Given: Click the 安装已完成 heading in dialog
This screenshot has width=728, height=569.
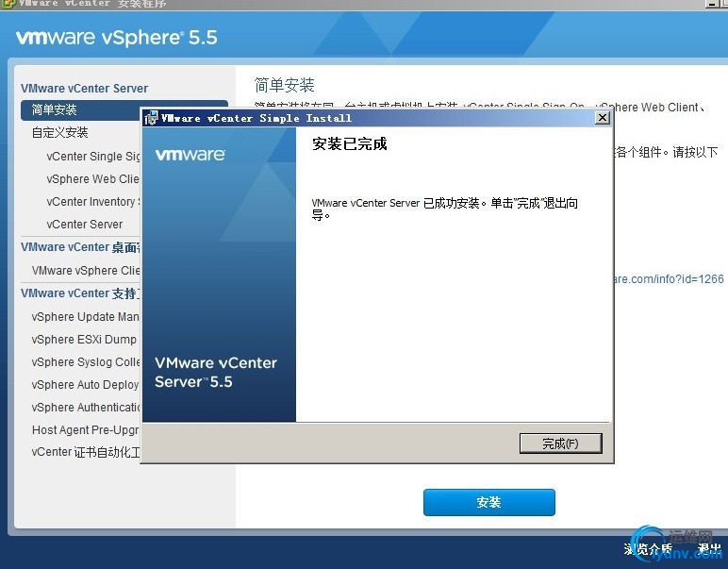Looking at the screenshot, I should [x=350, y=144].
